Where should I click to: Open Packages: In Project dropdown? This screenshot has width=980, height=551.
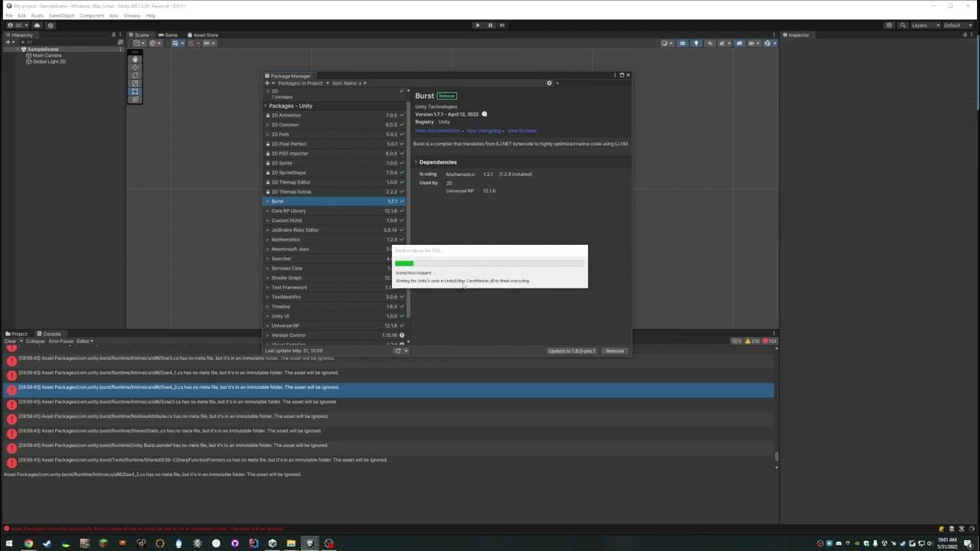303,83
